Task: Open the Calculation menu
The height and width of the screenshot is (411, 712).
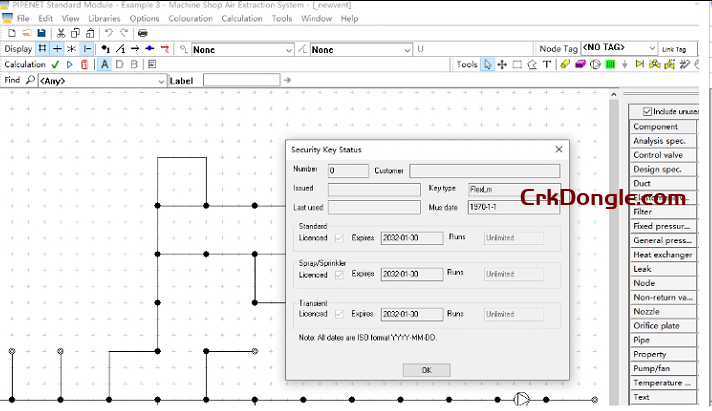Action: pos(242,18)
